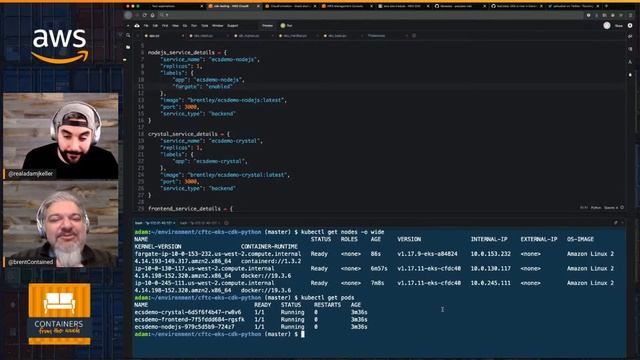Click the "brentley/ecsdemo-nodejs:latest" image string
This screenshot has width=640, height=360.
(237, 100)
